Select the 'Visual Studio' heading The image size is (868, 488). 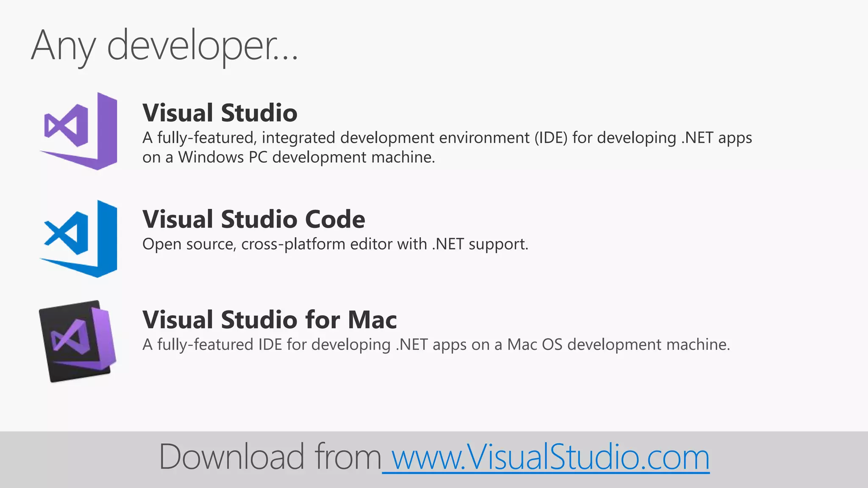click(220, 113)
